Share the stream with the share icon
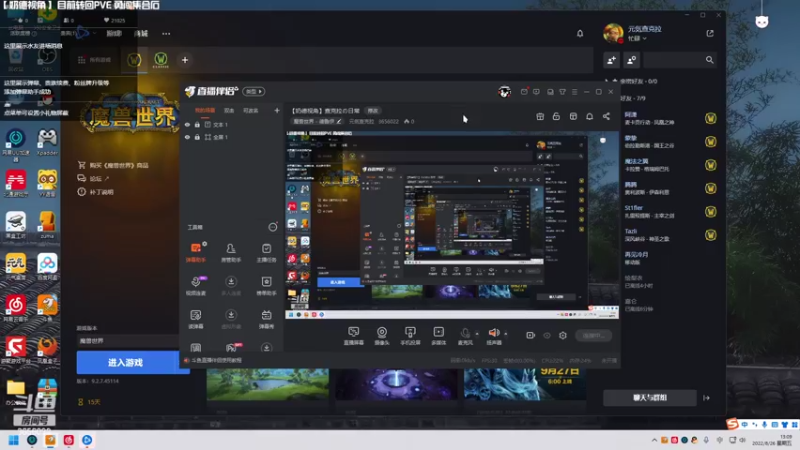 click(606, 116)
